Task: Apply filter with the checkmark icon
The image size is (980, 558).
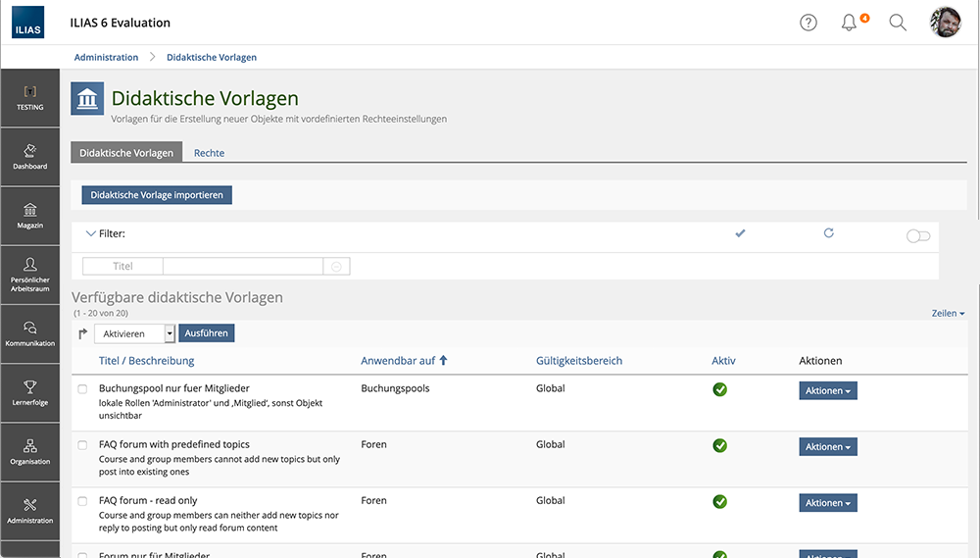Action: click(x=741, y=233)
